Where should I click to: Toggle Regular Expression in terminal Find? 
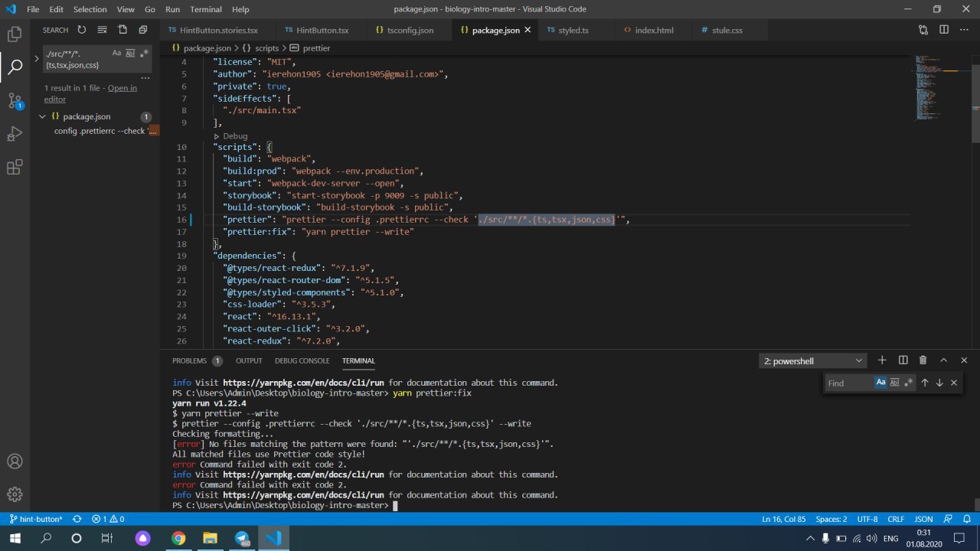tap(908, 383)
